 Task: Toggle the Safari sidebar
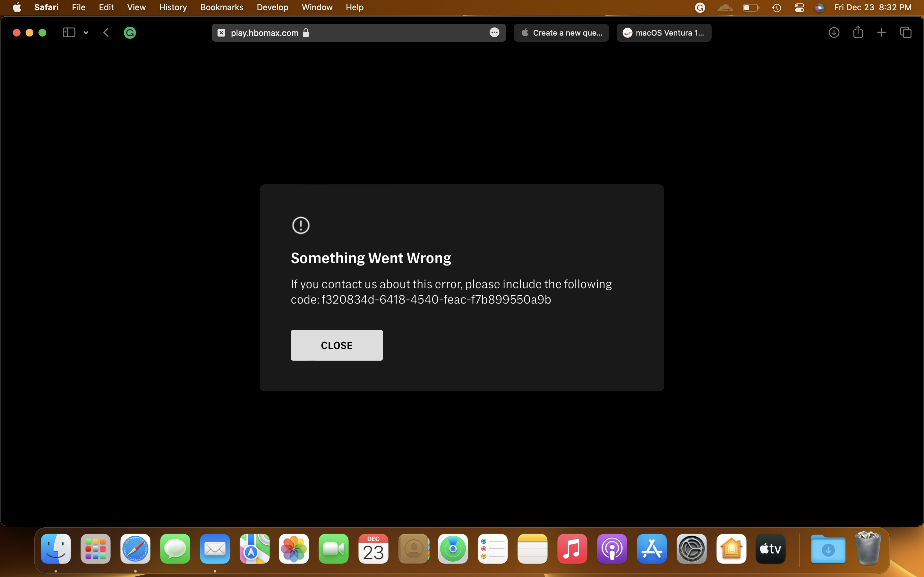[x=69, y=33]
